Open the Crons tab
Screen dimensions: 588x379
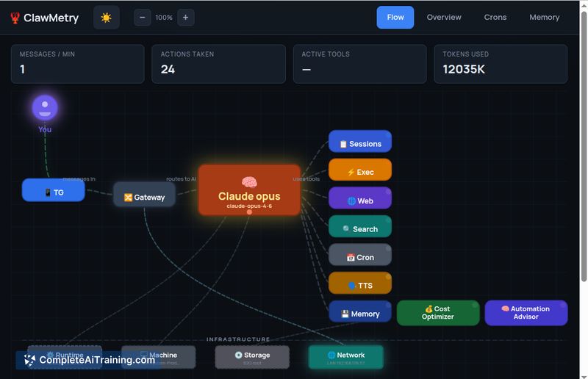coord(495,17)
